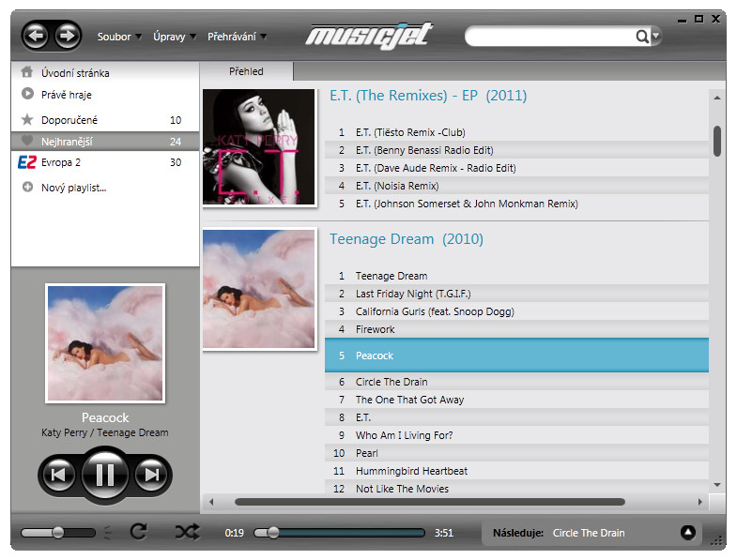This screenshot has height=560, width=737.
Task: Click Peacock title under now playing cover
Action: pos(105,417)
